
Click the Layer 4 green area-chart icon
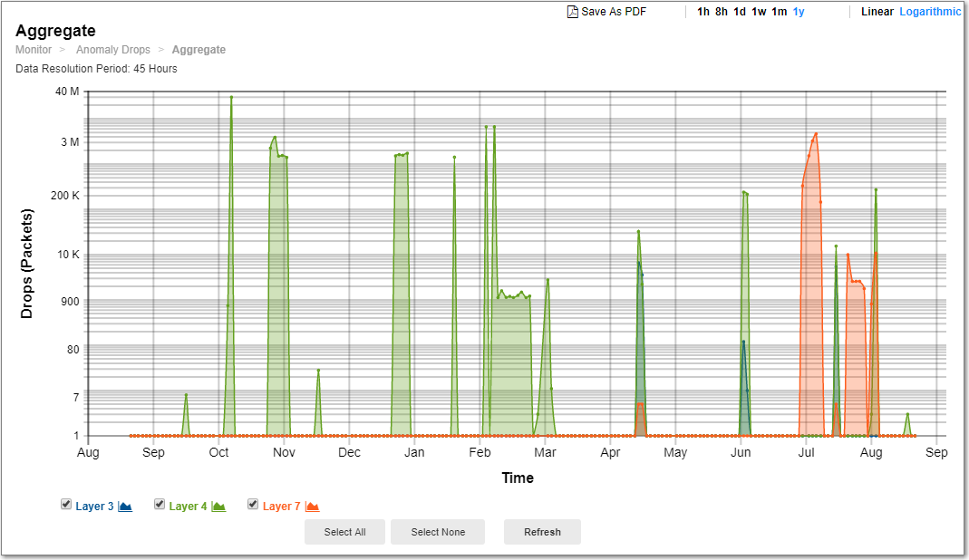(x=218, y=507)
